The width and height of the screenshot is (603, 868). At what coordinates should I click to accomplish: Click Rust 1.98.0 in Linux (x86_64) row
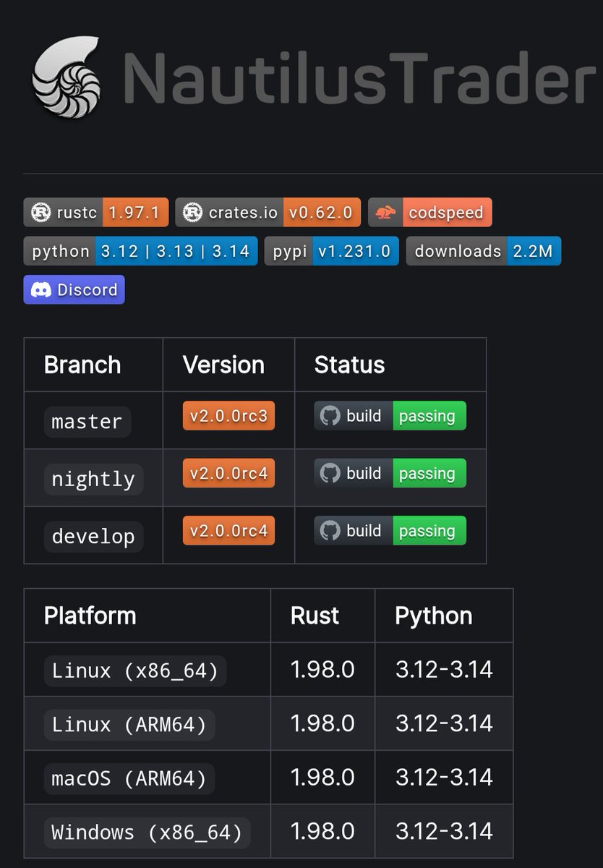[322, 670]
